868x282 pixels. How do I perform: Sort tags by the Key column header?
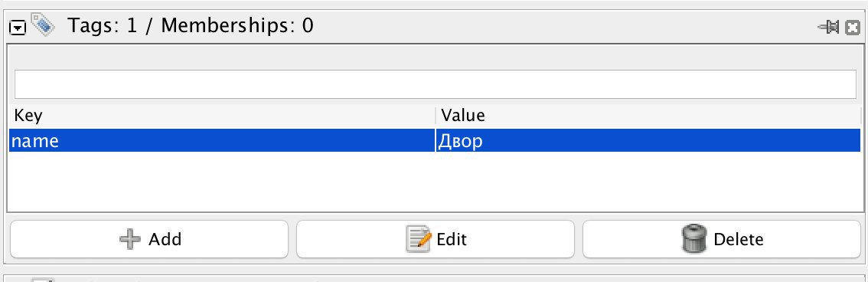click(x=222, y=115)
